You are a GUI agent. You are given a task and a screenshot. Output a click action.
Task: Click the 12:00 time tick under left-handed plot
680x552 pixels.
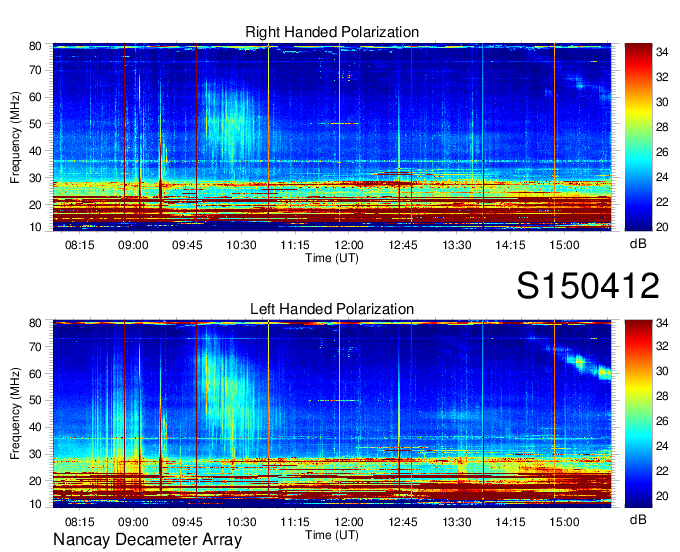click(x=349, y=522)
